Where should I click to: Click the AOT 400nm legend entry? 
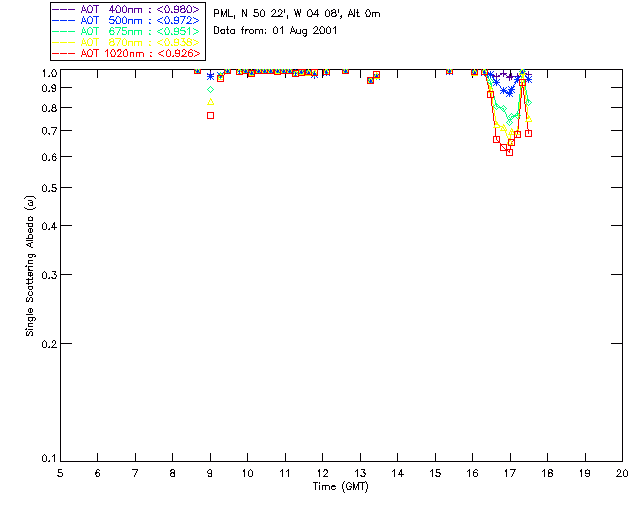click(126, 9)
